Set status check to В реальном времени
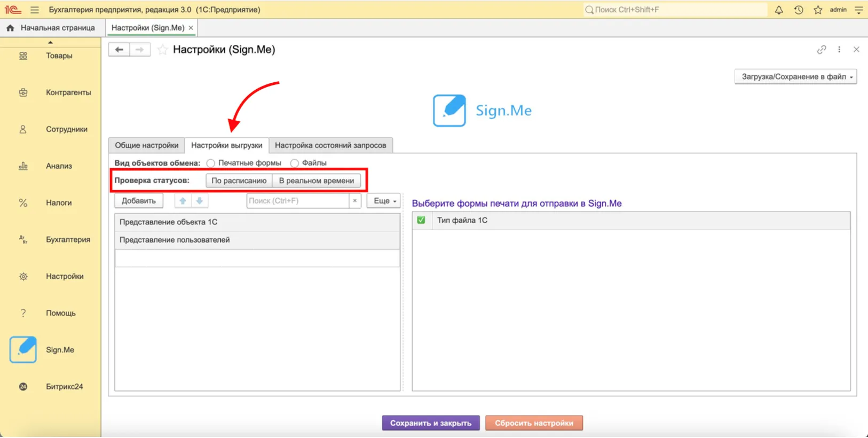This screenshot has height=438, width=868. coord(317,181)
